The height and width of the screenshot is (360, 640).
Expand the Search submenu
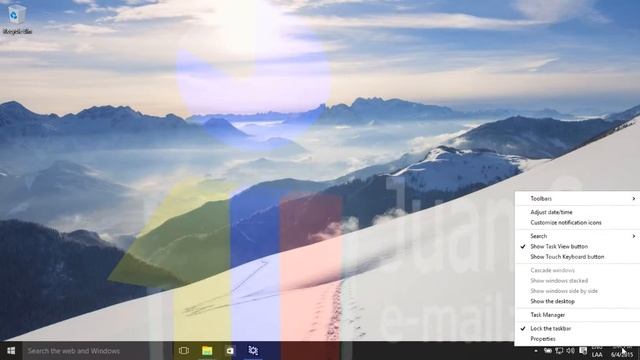[x=577, y=236]
